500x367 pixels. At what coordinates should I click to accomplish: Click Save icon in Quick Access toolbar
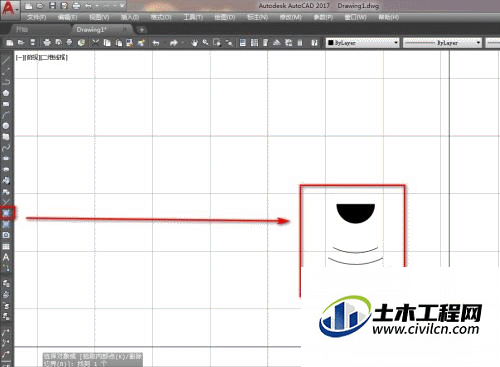click(52, 6)
